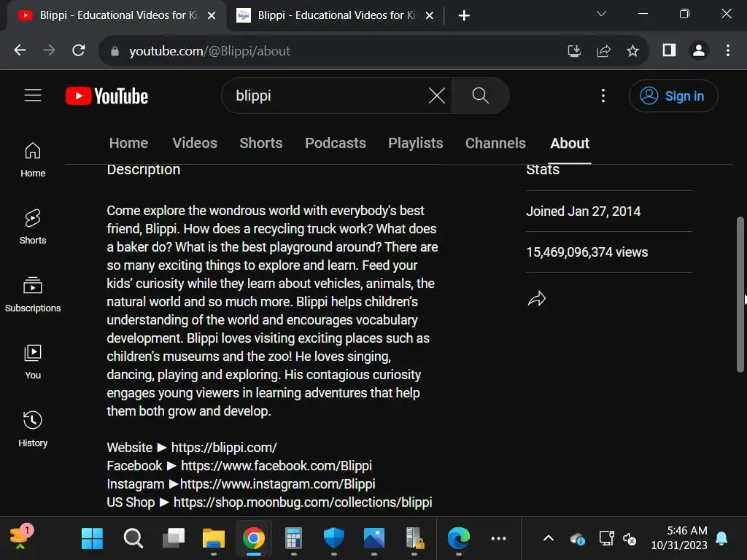Open the notifications bell
The width and height of the screenshot is (747, 560).
[721, 539]
